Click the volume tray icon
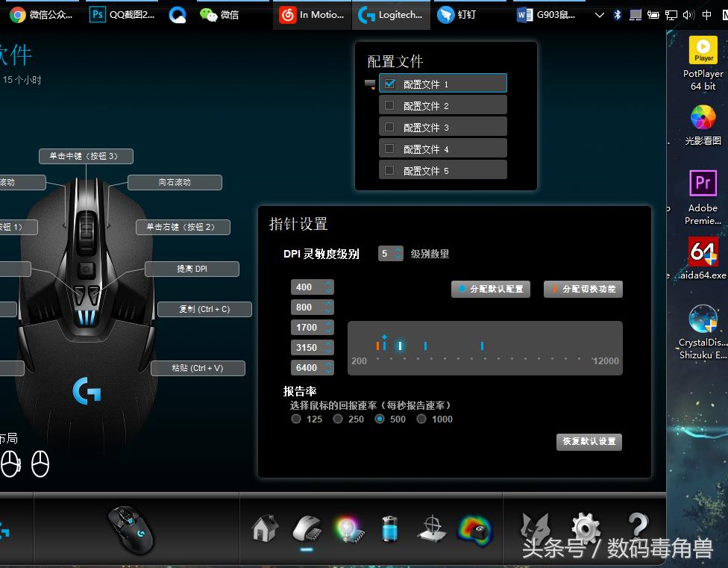Screen dimensions: 728x568 [x=688, y=15]
